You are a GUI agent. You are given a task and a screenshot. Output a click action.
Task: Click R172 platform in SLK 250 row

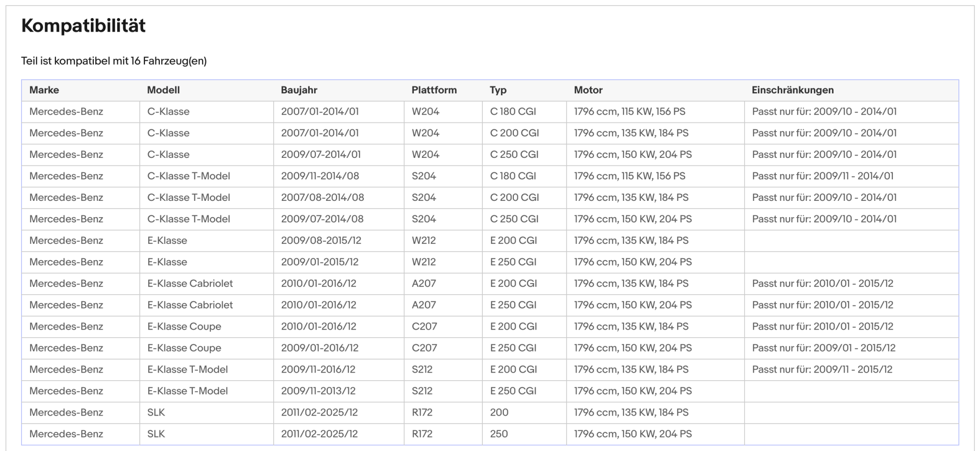click(422, 434)
